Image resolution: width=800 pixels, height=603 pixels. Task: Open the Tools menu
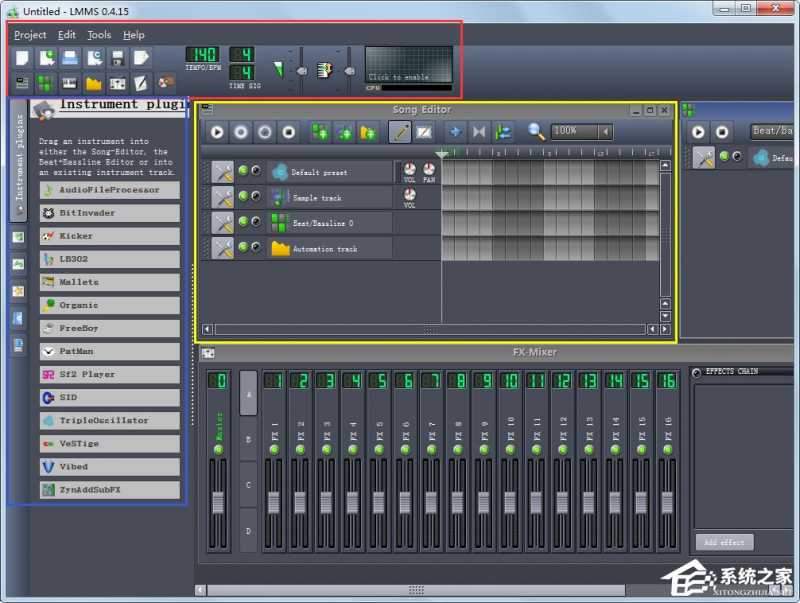tap(98, 34)
